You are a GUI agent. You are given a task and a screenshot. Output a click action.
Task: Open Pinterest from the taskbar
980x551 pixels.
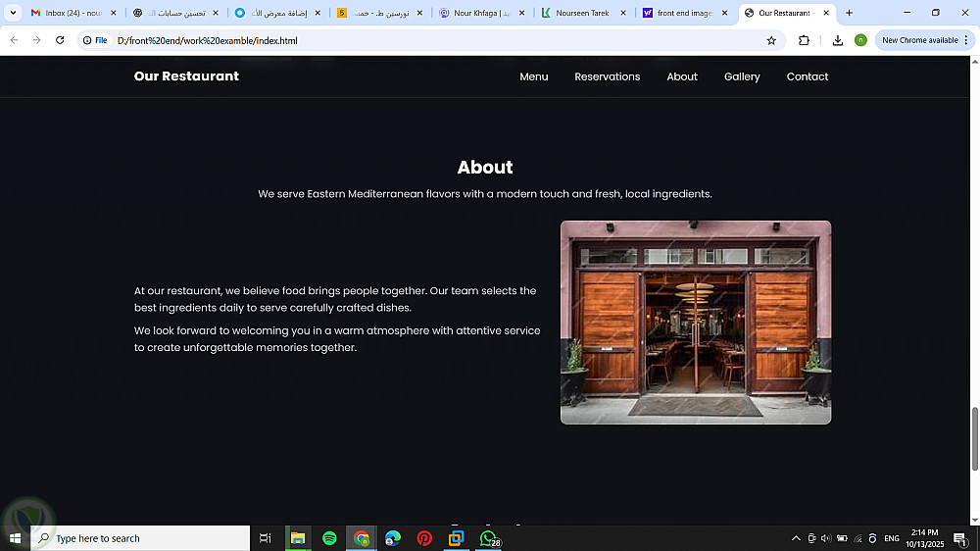pyautogui.click(x=424, y=538)
